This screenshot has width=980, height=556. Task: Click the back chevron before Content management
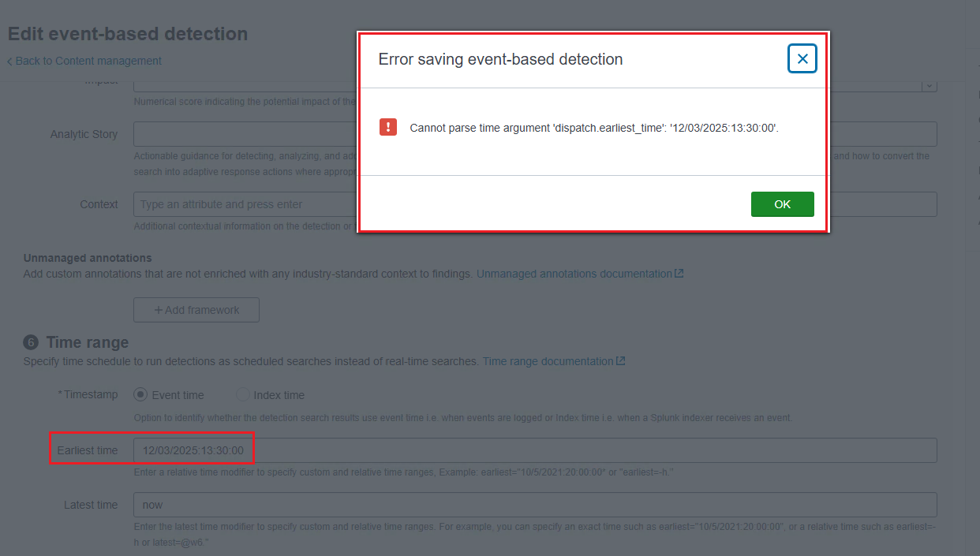click(9, 62)
